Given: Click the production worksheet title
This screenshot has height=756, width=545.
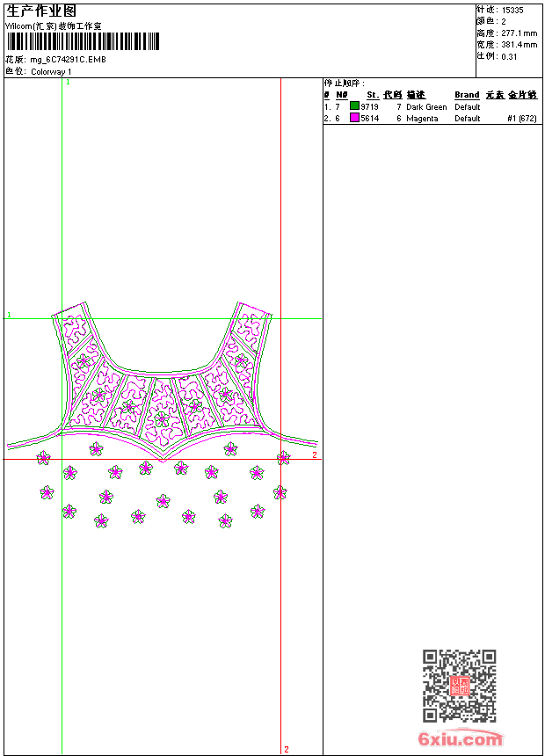Looking at the screenshot, I should (41, 11).
